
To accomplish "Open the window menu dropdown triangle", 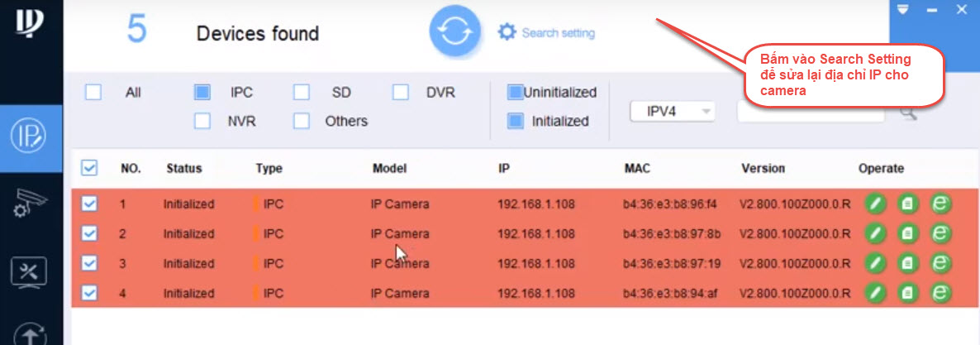I will click(x=902, y=9).
